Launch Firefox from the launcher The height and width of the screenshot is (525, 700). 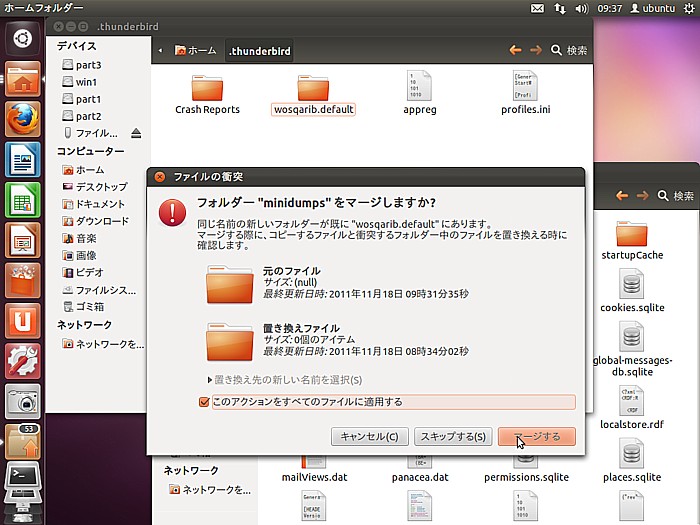tap(22, 119)
